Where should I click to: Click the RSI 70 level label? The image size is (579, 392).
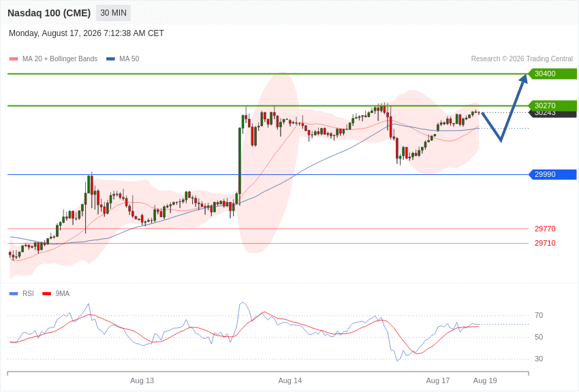(539, 315)
